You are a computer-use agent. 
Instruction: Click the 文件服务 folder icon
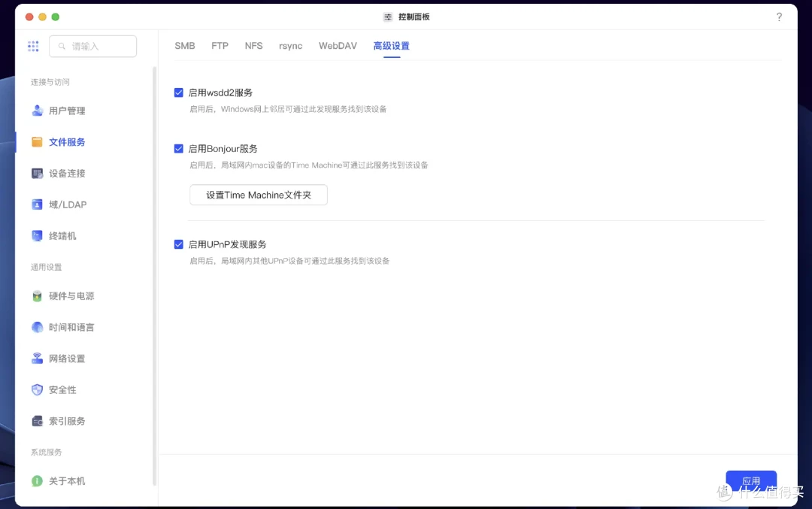38,142
